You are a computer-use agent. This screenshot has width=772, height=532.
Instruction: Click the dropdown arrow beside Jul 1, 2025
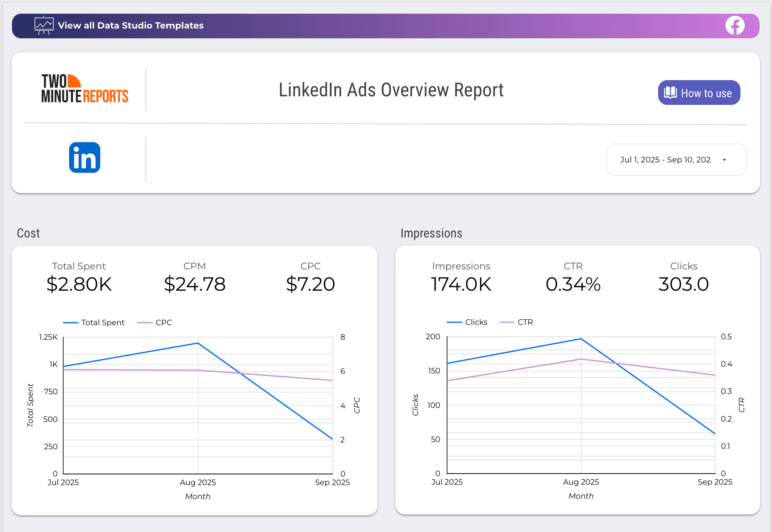(x=724, y=159)
